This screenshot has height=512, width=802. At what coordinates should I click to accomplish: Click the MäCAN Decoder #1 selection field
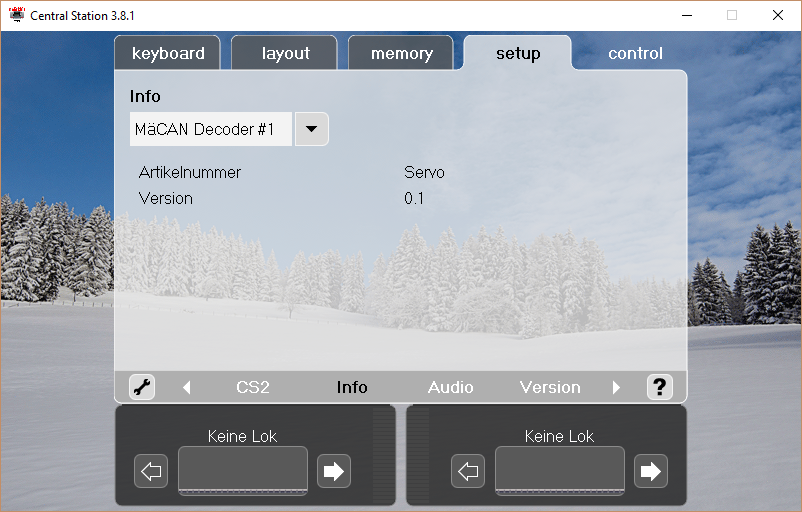(x=211, y=129)
